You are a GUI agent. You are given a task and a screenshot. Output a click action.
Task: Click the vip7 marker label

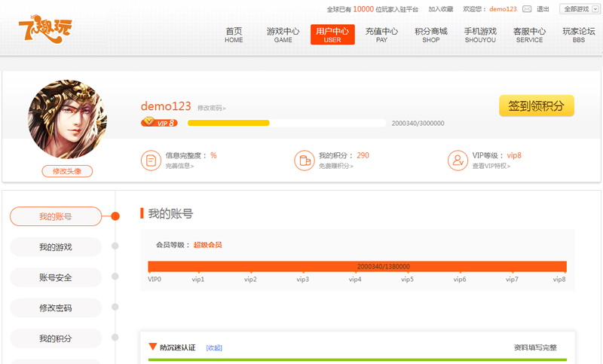512,280
